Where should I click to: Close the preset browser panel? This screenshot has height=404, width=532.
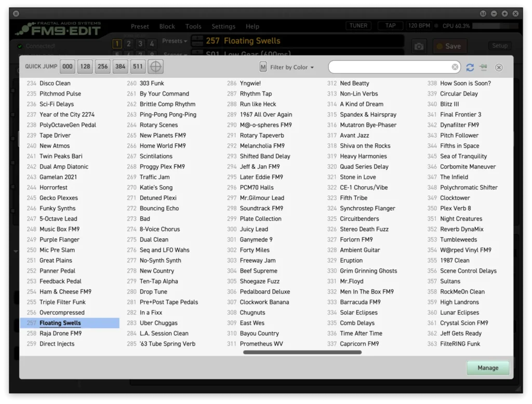pos(499,68)
